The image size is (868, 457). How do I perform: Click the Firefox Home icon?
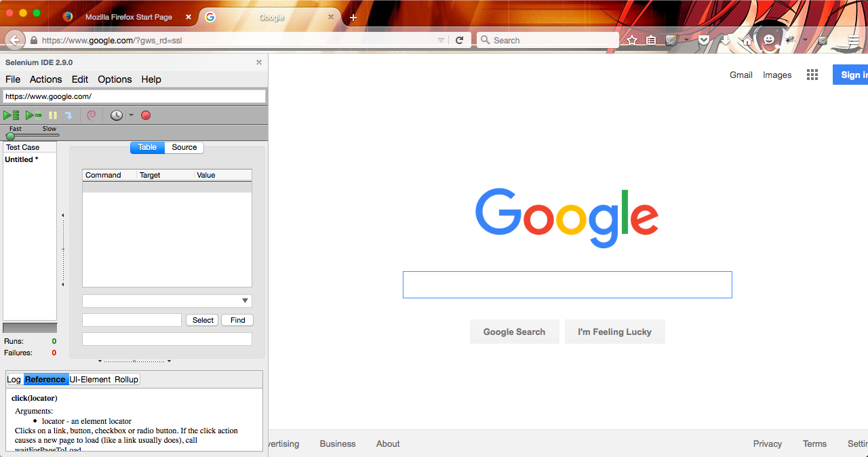pyautogui.click(x=747, y=41)
